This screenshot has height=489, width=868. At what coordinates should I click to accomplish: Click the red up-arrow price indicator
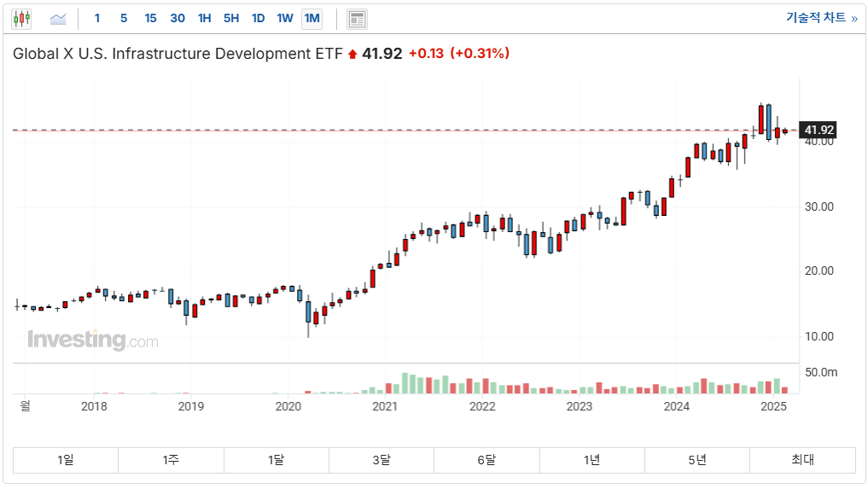pyautogui.click(x=352, y=55)
